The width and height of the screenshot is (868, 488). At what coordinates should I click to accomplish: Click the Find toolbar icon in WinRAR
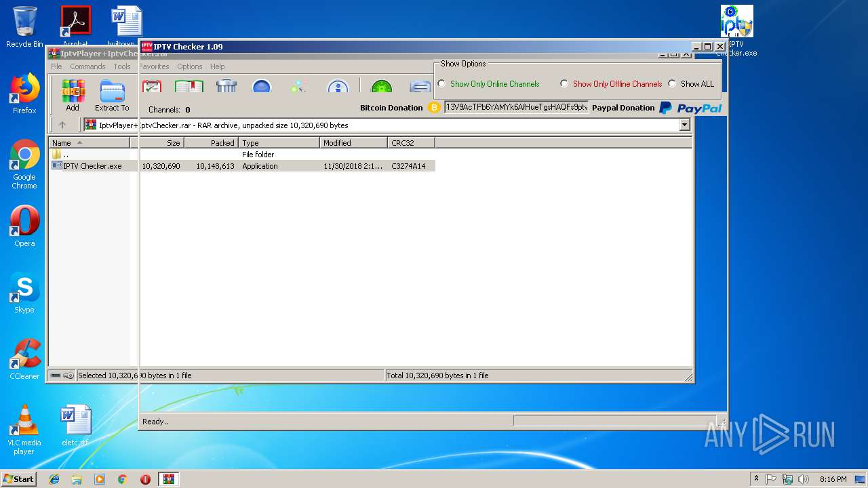click(x=262, y=87)
